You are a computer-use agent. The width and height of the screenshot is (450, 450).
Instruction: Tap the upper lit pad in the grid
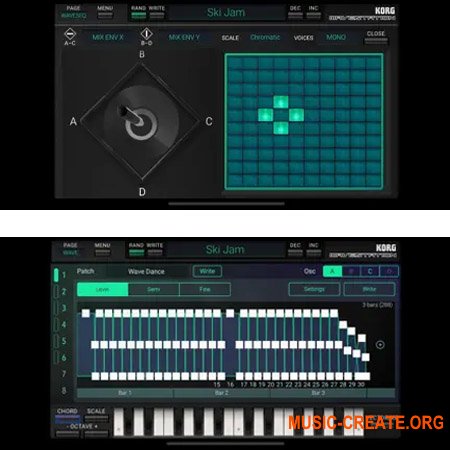[x=281, y=102]
